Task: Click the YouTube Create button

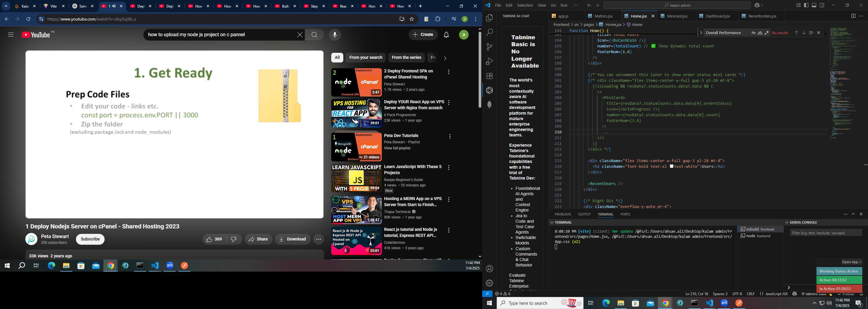Action: coord(423,35)
